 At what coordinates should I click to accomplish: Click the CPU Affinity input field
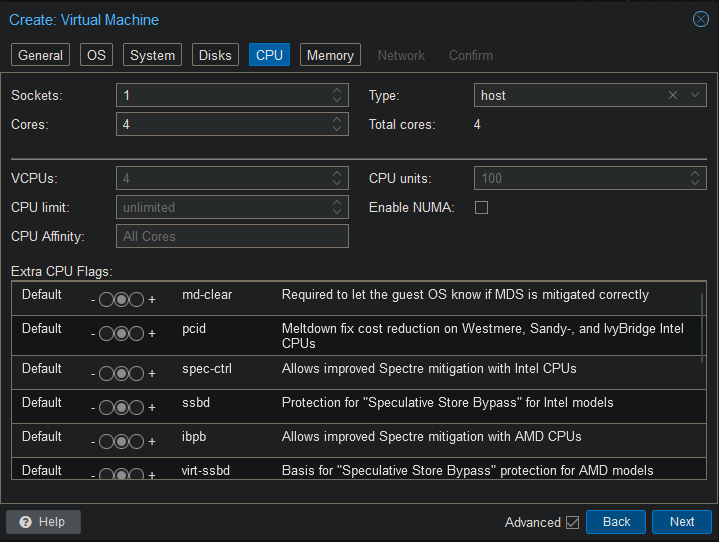coord(232,237)
